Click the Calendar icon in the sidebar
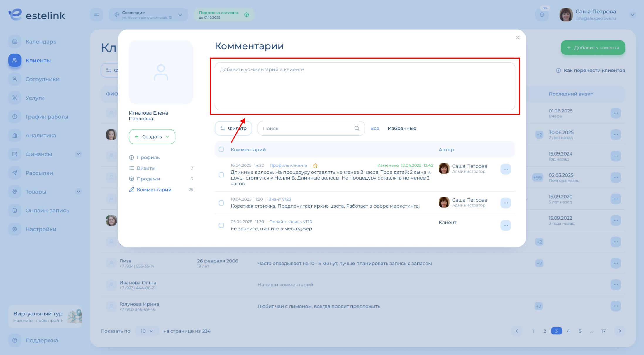This screenshot has width=644, height=355. pyautogui.click(x=15, y=42)
